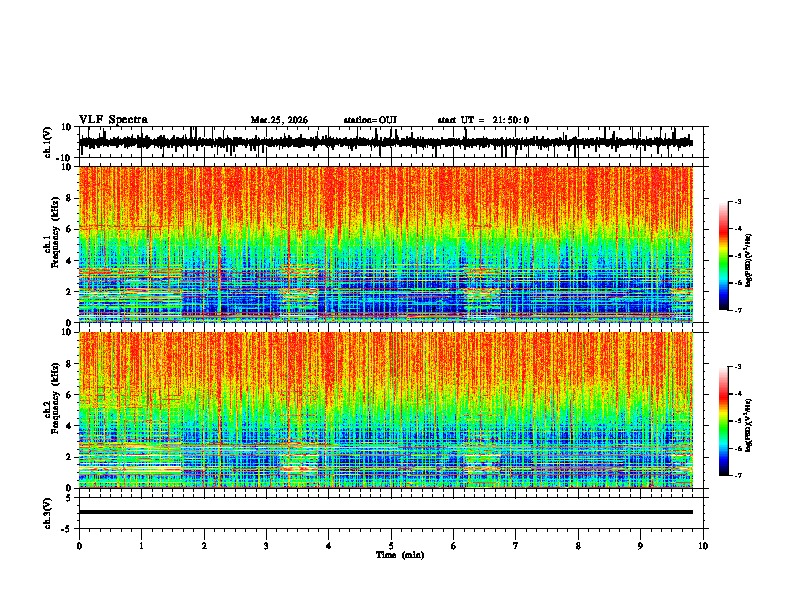
Task: Click time axis tick label "2"
Action: pos(204,546)
